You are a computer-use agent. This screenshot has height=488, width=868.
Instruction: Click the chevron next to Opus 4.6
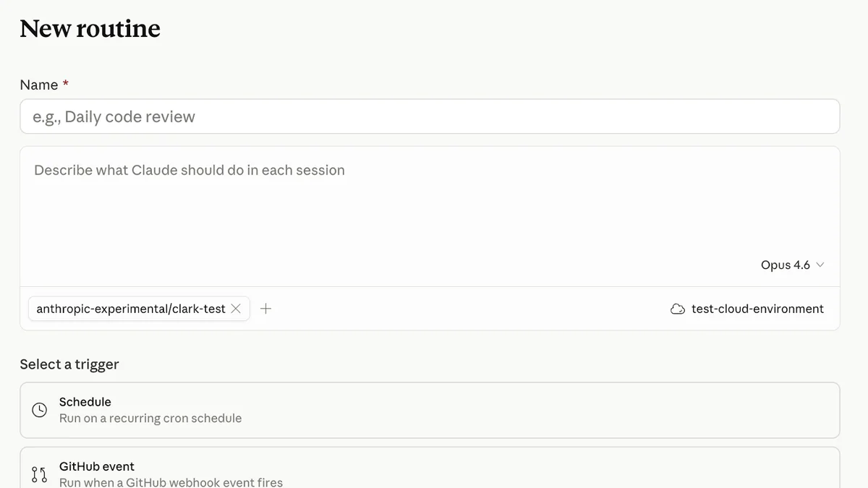pos(820,265)
